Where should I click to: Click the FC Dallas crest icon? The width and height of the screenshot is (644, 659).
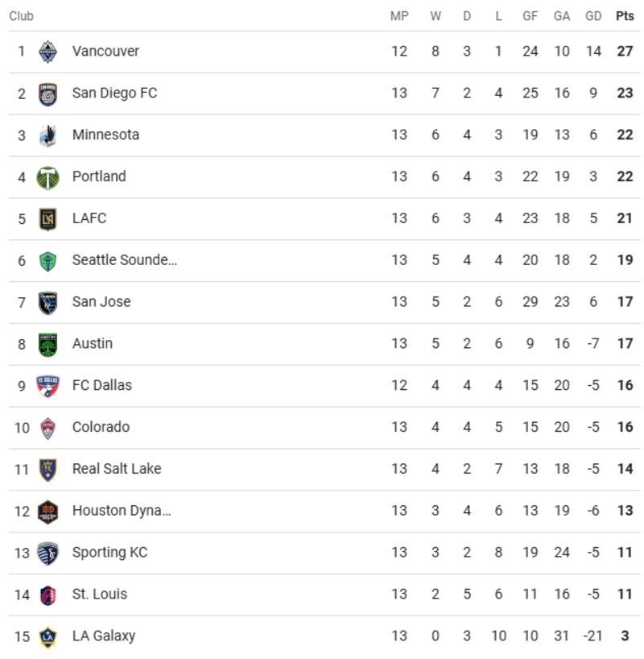click(48, 386)
